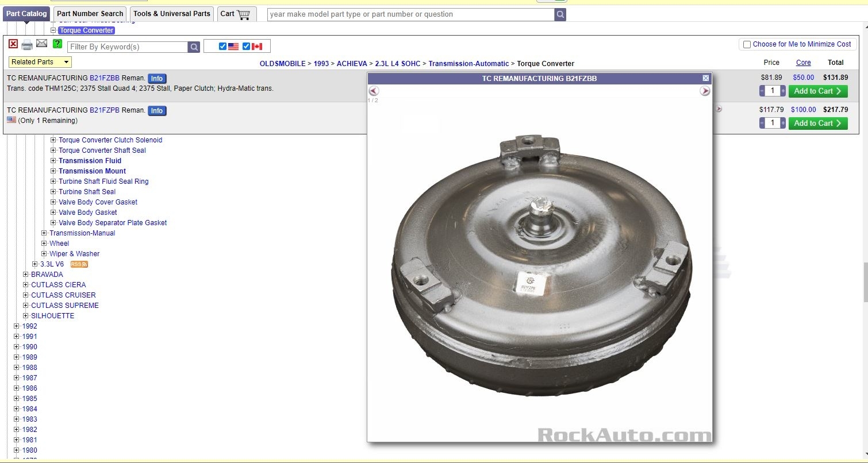Expand the Transmission-Manual category

click(x=44, y=233)
